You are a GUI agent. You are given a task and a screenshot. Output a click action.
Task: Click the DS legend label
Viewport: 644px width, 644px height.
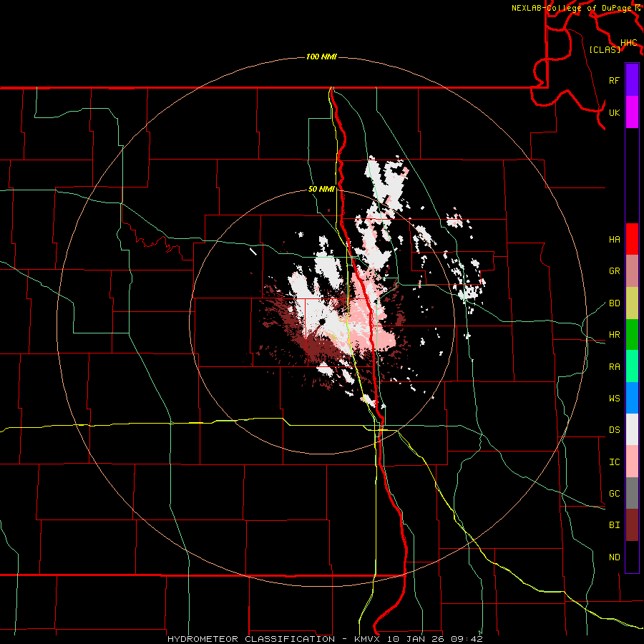[x=614, y=430]
